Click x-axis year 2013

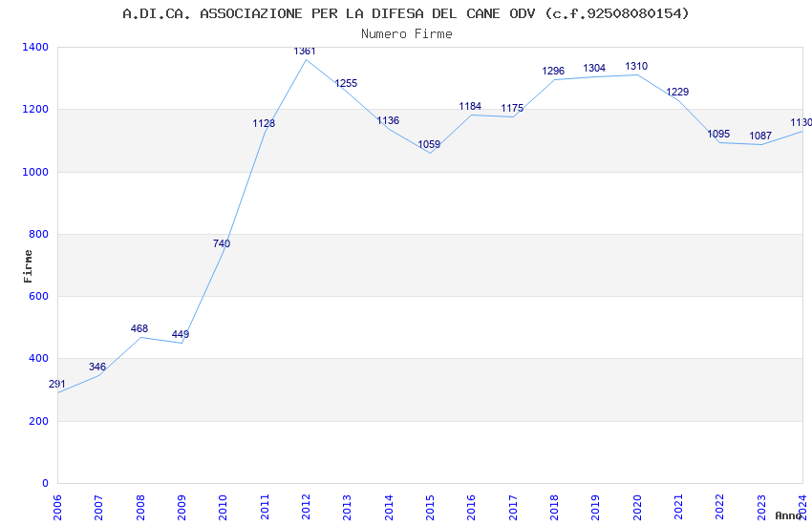[x=348, y=507]
